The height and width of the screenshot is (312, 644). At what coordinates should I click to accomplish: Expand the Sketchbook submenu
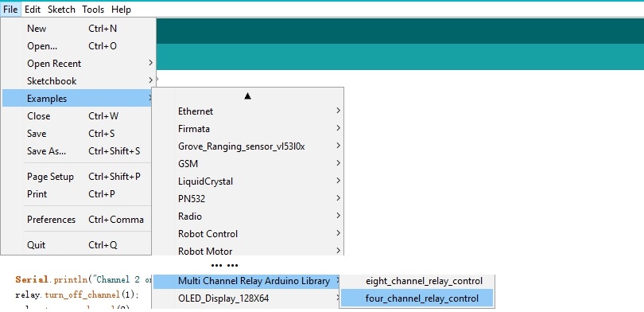coord(77,81)
